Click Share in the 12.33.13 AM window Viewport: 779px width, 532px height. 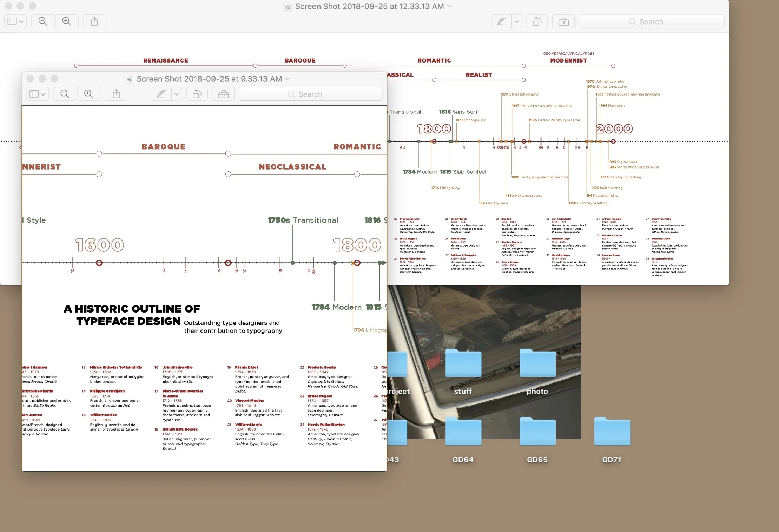click(94, 21)
